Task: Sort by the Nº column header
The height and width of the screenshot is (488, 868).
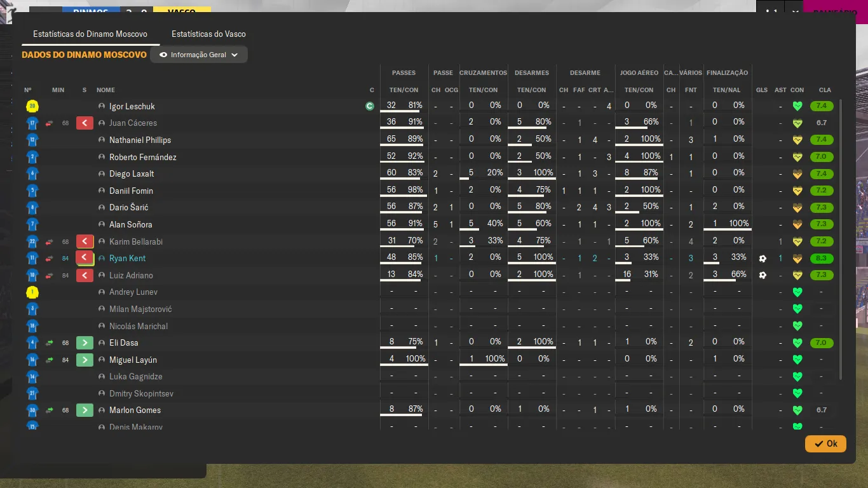Action: pos(28,90)
